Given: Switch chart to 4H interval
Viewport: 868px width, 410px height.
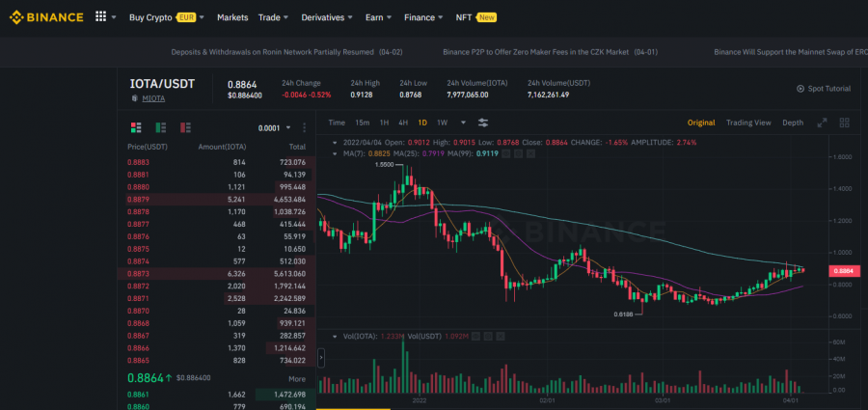Looking at the screenshot, I should click(x=403, y=123).
